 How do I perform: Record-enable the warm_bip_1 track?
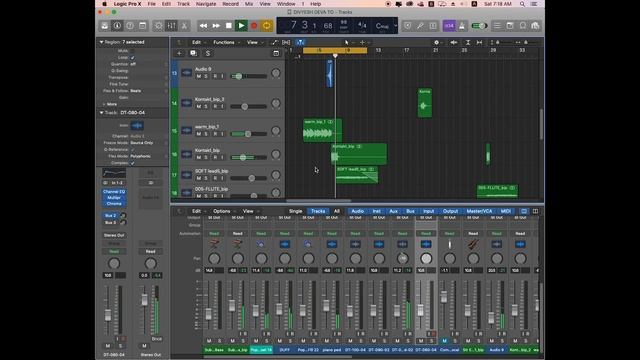215,134
